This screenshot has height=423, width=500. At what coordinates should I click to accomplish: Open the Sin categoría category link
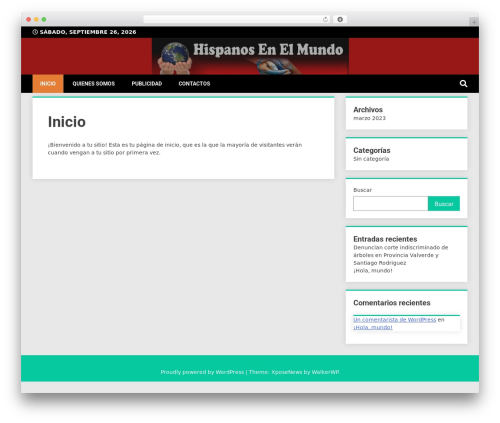click(x=371, y=159)
